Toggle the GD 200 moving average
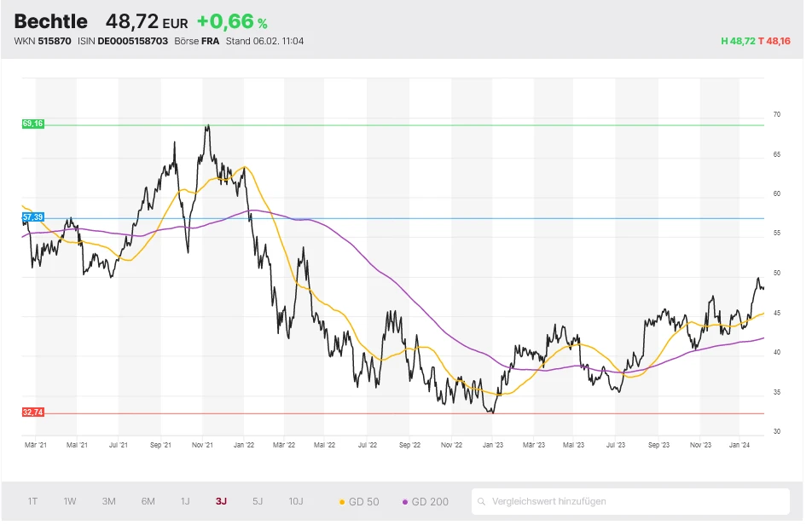The image size is (812, 525). point(425,501)
